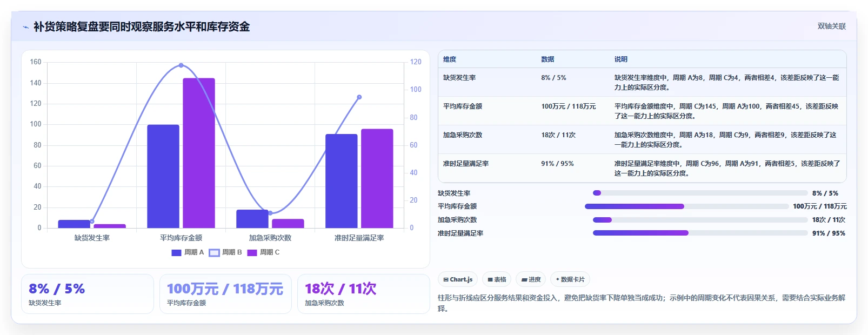Click the 加急采购次数 x-axis label on the chart
The width and height of the screenshot is (868, 335).
coord(270,238)
